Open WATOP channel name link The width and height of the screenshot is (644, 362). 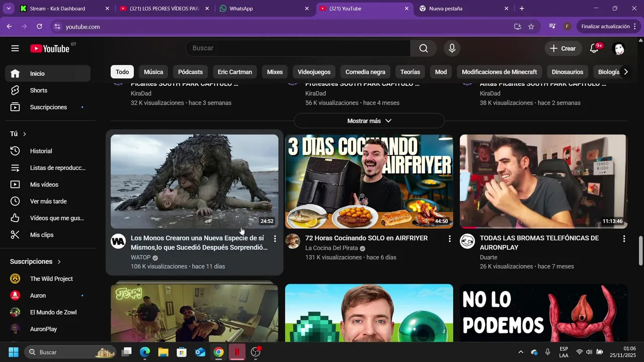pos(140,257)
